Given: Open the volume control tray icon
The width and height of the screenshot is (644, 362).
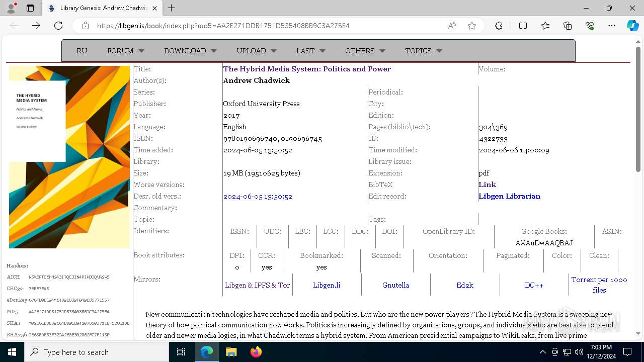Looking at the screenshot, I should (579, 352).
